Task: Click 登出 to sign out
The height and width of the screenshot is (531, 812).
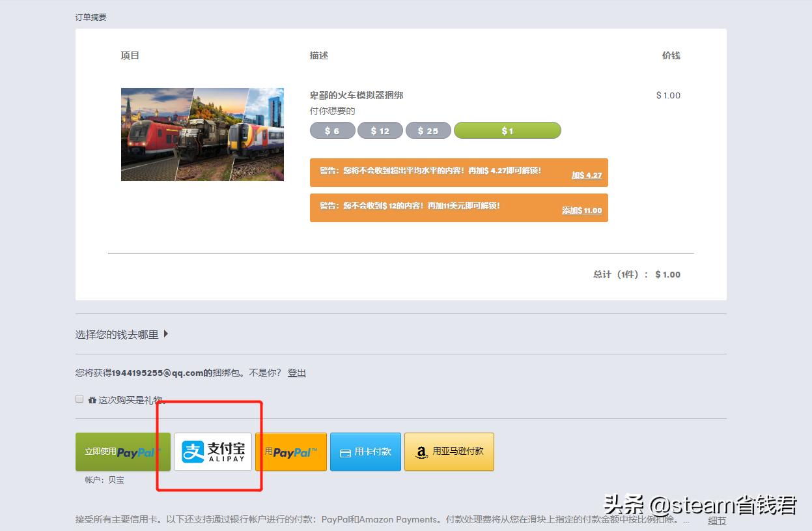Action: coord(296,372)
